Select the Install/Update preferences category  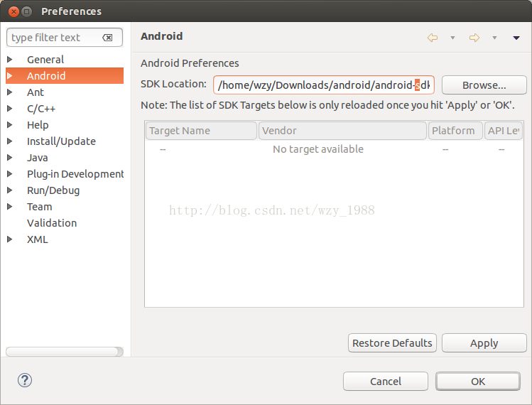pyautogui.click(x=61, y=141)
